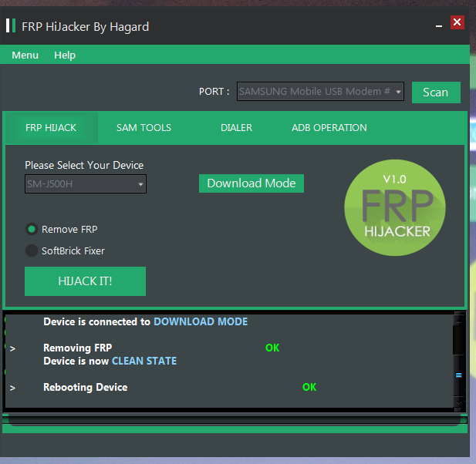
Task: Click the log scrollbar up arrow
Action: click(459, 320)
